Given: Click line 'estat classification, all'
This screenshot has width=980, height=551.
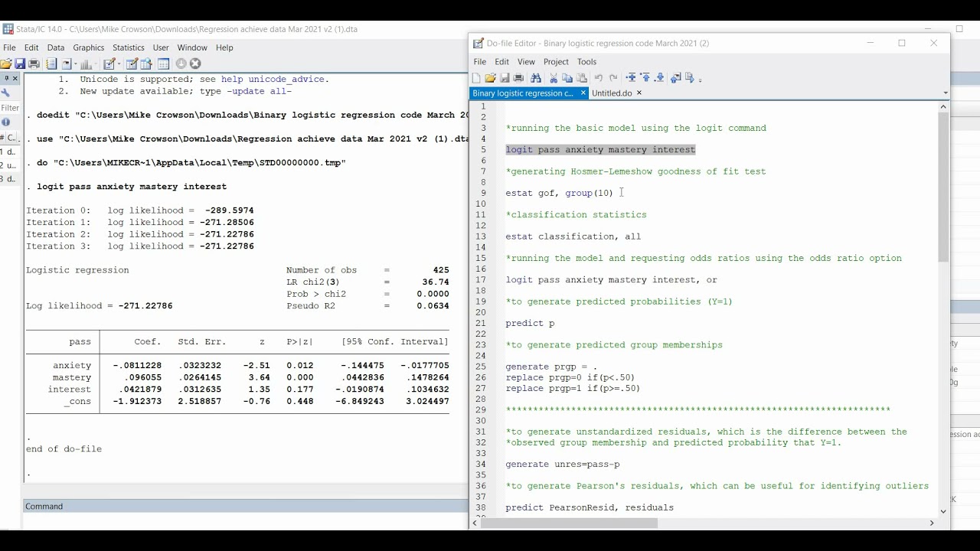Looking at the screenshot, I should [x=573, y=236].
